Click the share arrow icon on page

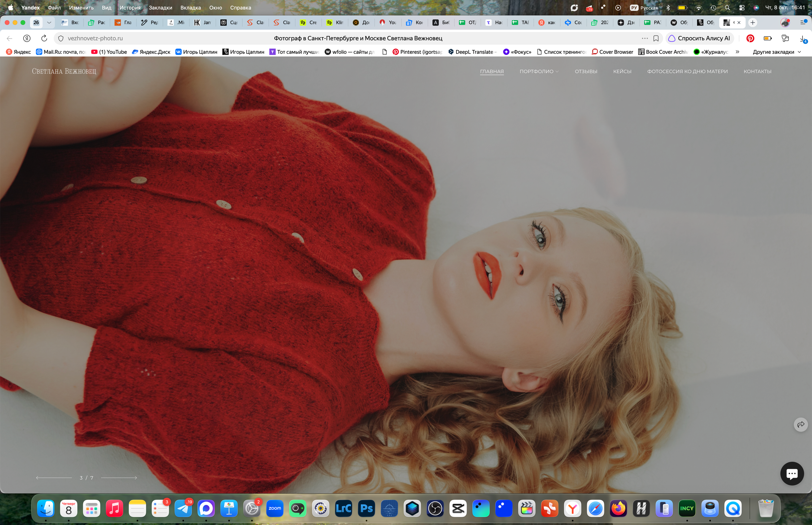click(x=801, y=424)
